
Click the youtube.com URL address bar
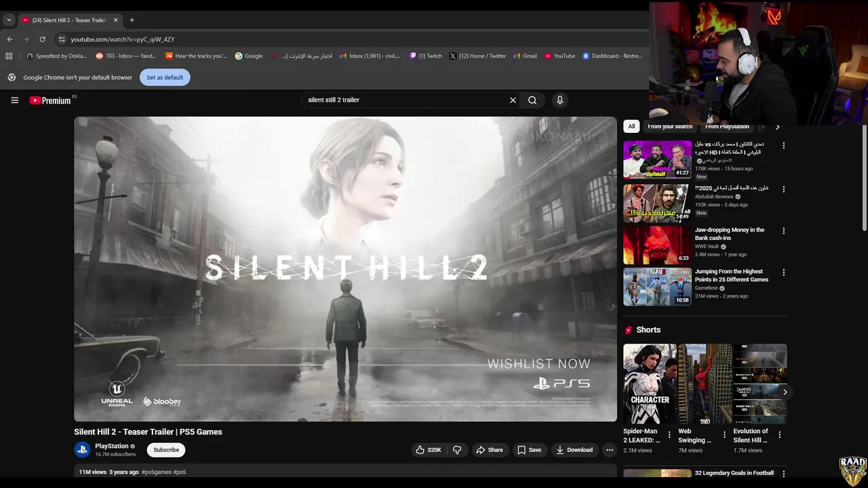pos(123,39)
